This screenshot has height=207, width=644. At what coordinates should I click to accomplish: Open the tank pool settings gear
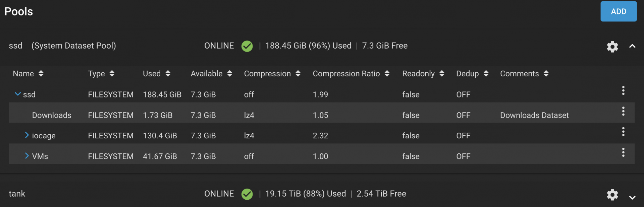(x=612, y=195)
